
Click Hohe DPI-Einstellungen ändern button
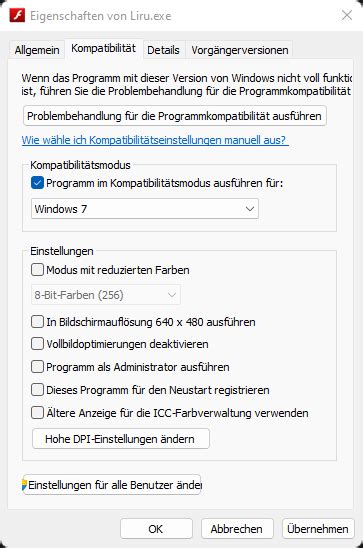tap(121, 439)
